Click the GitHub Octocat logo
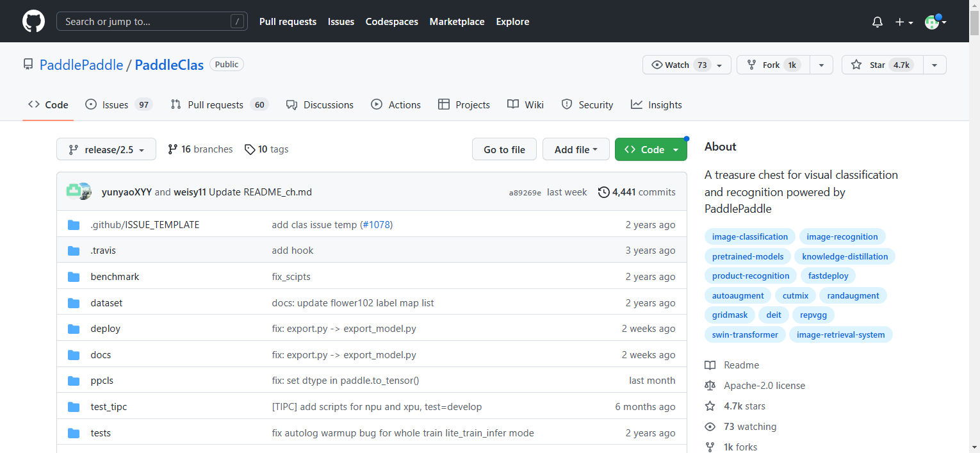Viewport: 980px width, 453px height. 34,21
